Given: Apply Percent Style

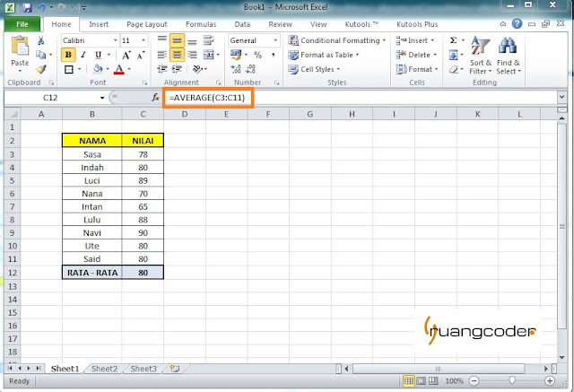Looking at the screenshot, I should tap(257, 55).
